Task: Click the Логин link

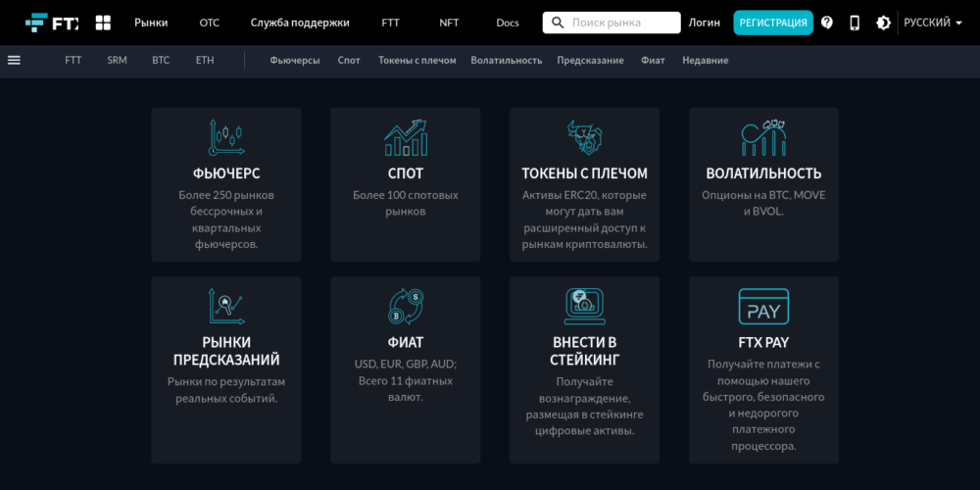Action: click(x=704, y=23)
